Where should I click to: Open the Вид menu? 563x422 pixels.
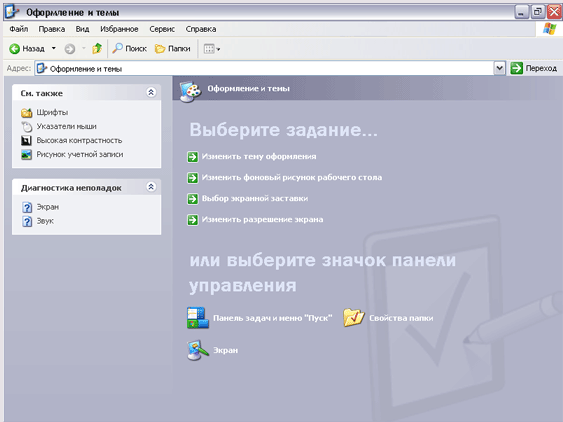point(82,29)
